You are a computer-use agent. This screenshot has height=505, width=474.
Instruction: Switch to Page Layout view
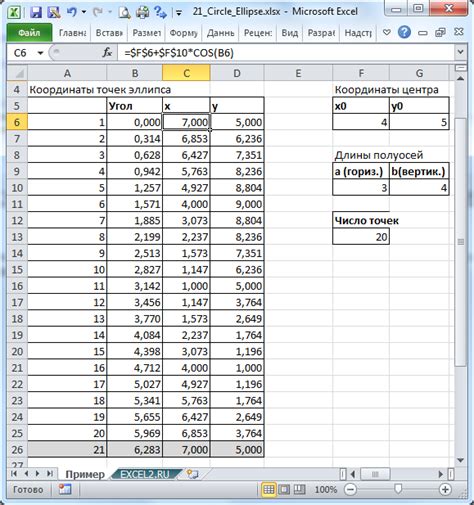coord(284,489)
